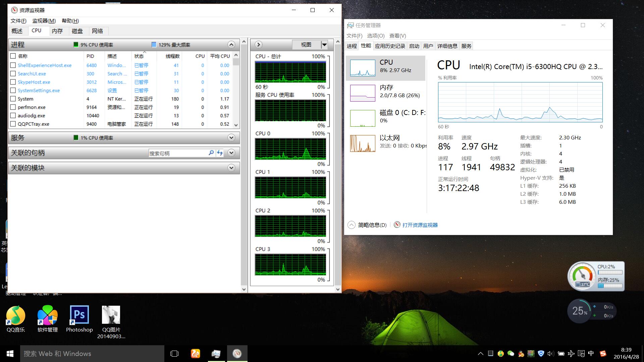Select the Ethernet 以太网 graph thumbnail
The height and width of the screenshot is (362, 644).
(x=363, y=143)
